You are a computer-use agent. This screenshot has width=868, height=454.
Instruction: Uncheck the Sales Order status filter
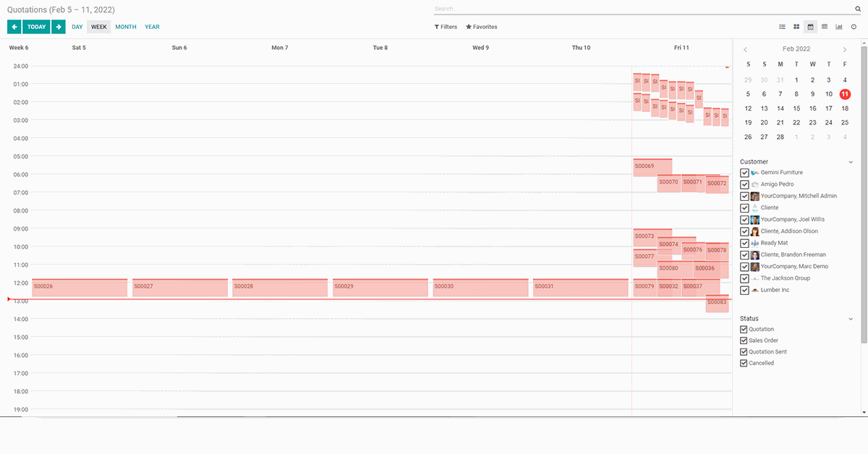[744, 340]
